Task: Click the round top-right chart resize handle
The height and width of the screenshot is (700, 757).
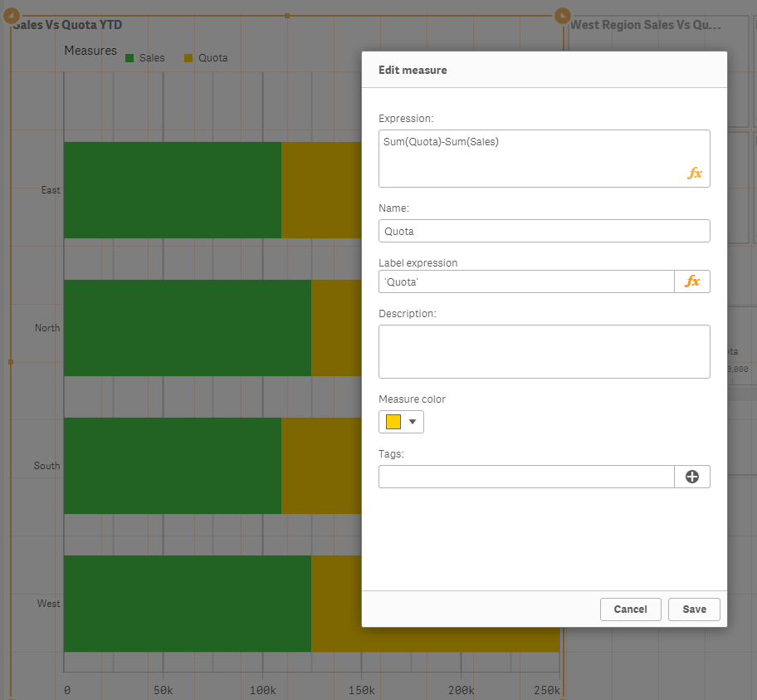Action: click(562, 16)
